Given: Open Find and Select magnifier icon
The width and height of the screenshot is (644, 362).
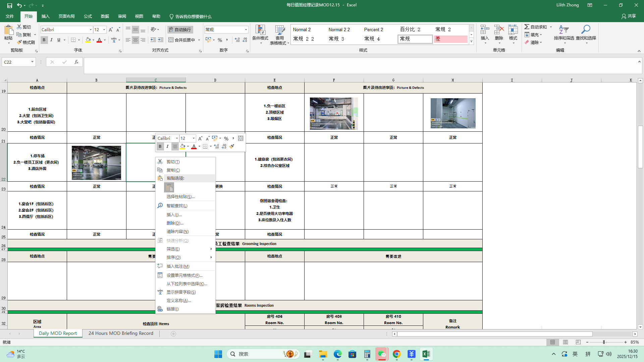Looking at the screenshot, I should click(586, 30).
